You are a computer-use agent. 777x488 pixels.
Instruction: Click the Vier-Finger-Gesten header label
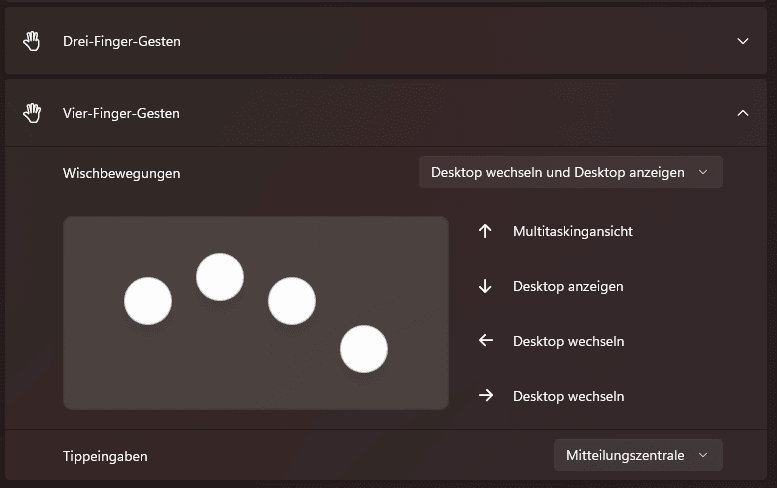[x=121, y=113]
